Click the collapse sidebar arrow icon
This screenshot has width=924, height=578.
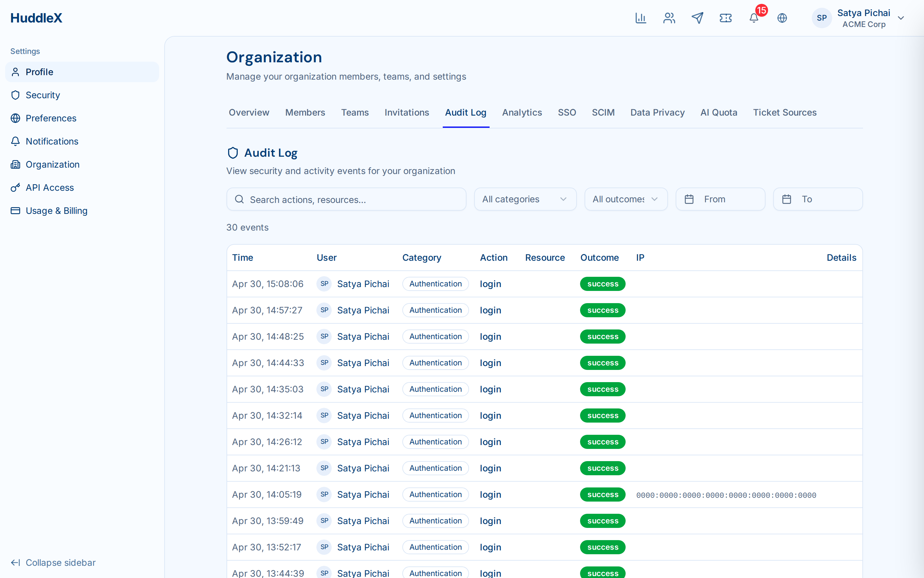click(15, 563)
